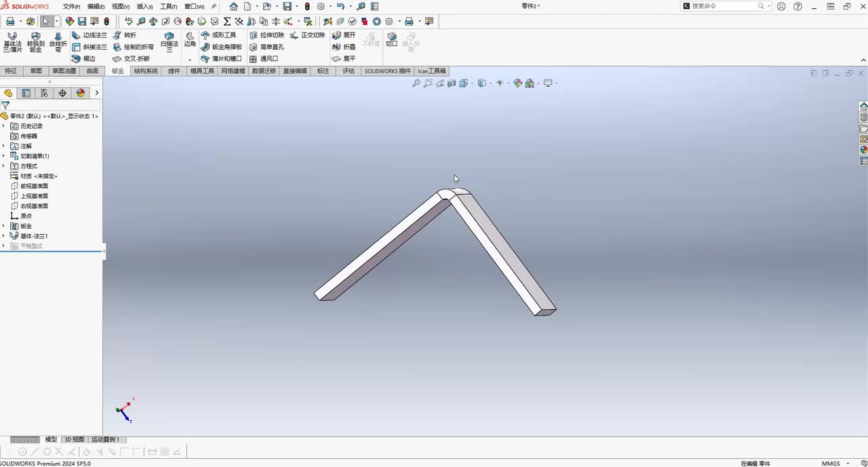Activate the 边线法兰 edge flange tool
Viewport: 868px width, 467px height.
pyautogui.click(x=89, y=35)
